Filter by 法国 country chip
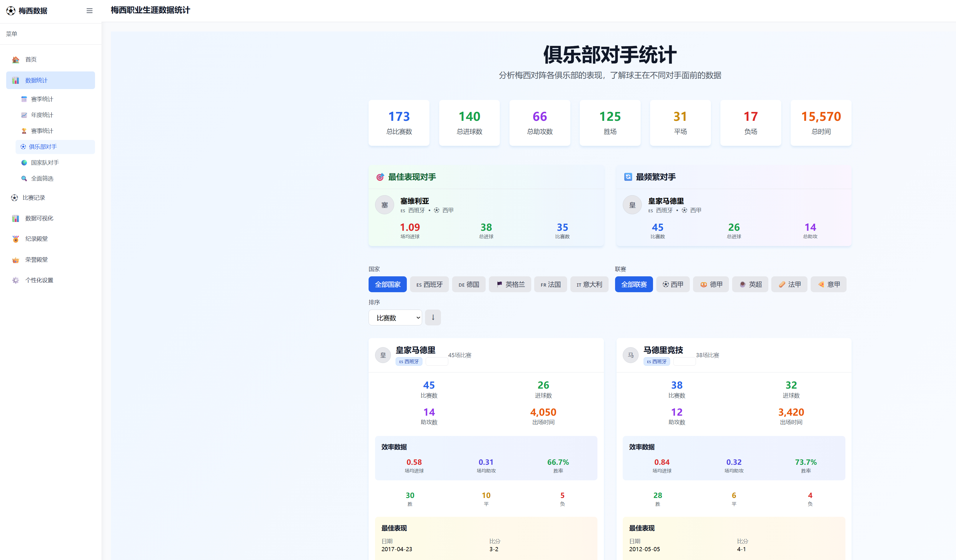The width and height of the screenshot is (956, 560). click(x=550, y=284)
